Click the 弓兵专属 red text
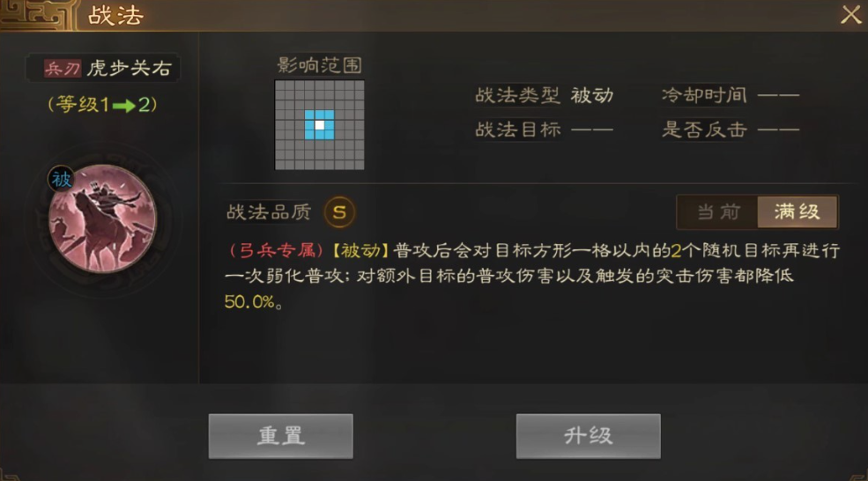 tap(276, 251)
